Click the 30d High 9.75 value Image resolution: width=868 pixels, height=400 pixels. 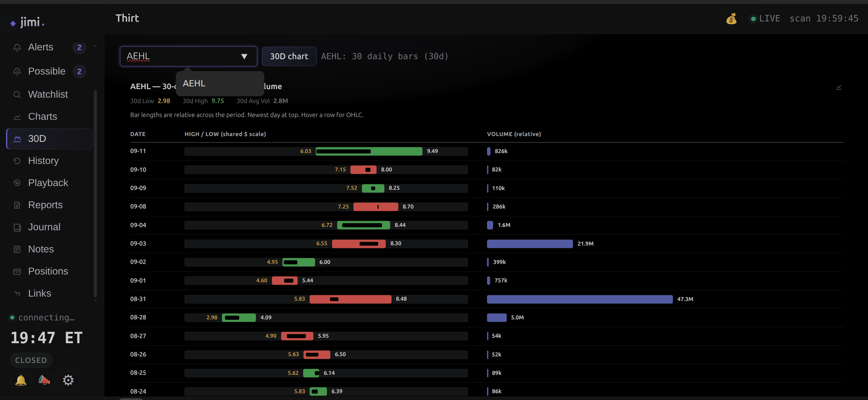tap(218, 101)
